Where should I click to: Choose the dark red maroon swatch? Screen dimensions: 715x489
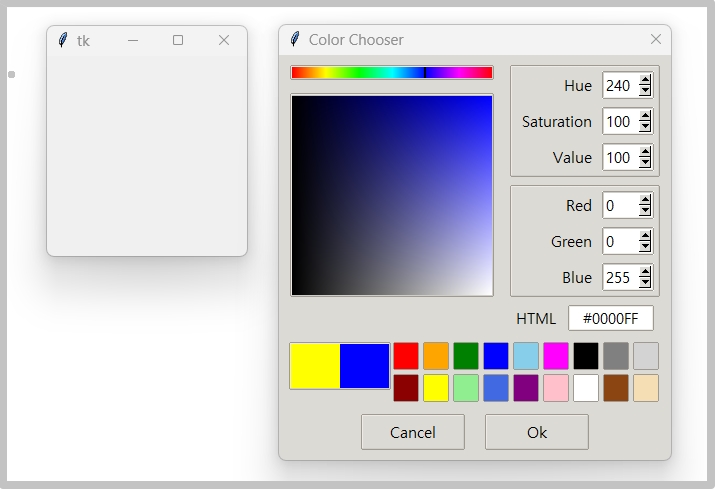[406, 388]
